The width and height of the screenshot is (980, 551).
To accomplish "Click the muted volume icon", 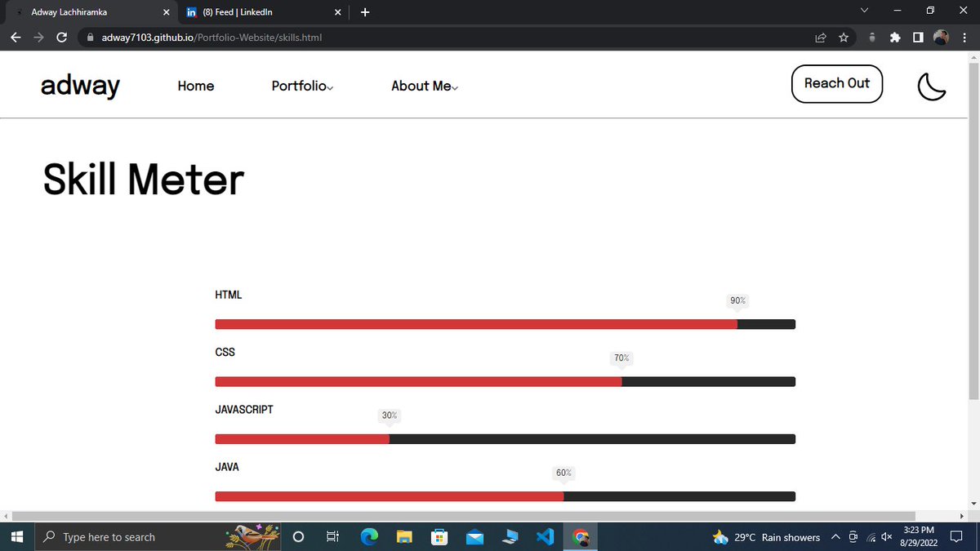I will tap(887, 537).
